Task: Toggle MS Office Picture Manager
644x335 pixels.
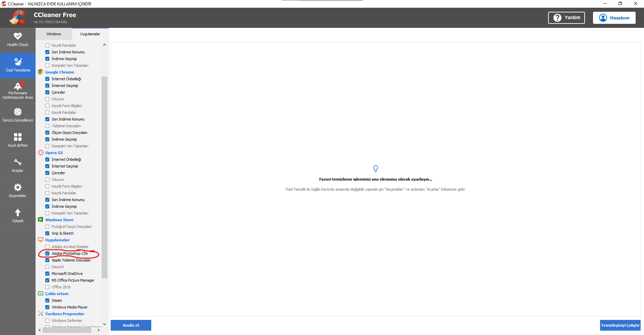Action: pos(47,280)
